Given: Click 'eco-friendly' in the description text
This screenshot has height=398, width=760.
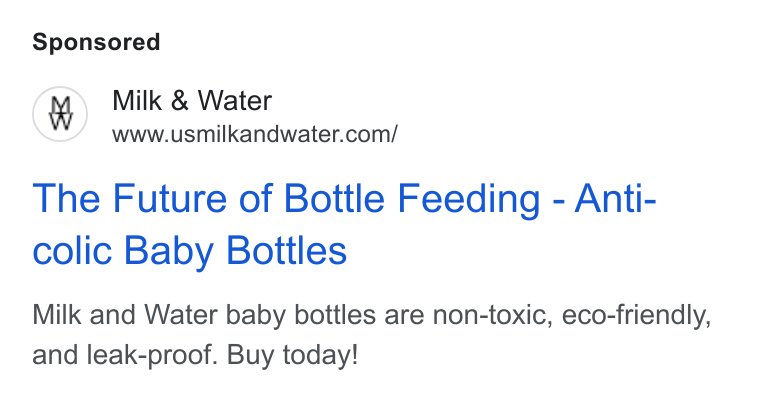Looking at the screenshot, I should (636, 315).
